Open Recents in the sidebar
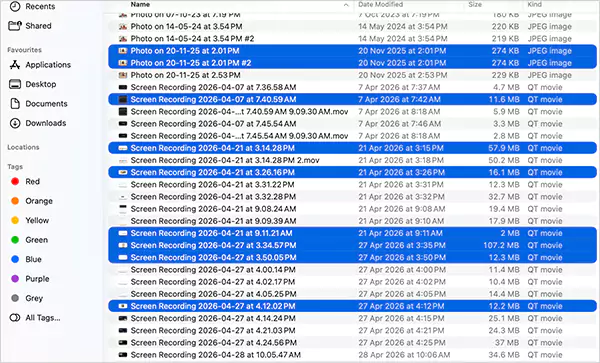Image resolution: width=600 pixels, height=363 pixels. click(33, 7)
